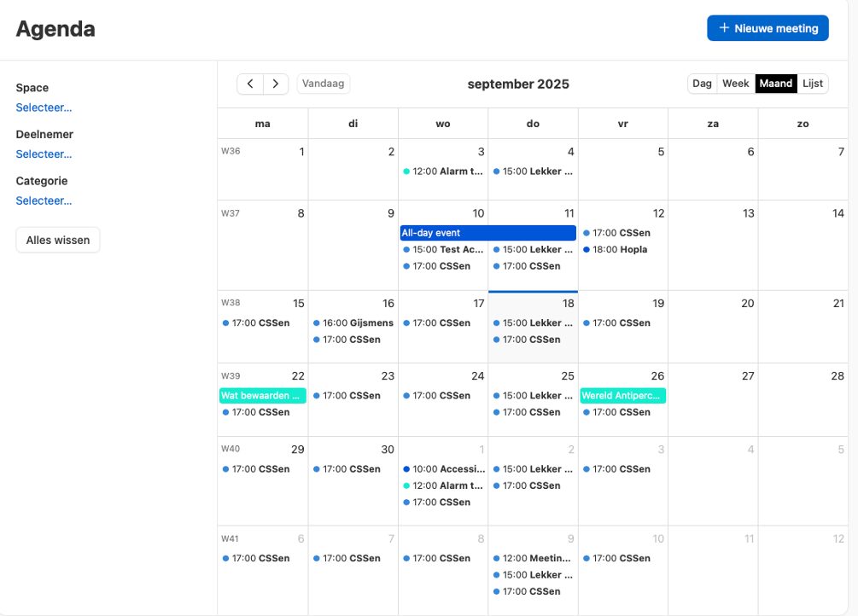The image size is (858, 616).
Task: Click the Alles wissen button
Action: (x=58, y=241)
